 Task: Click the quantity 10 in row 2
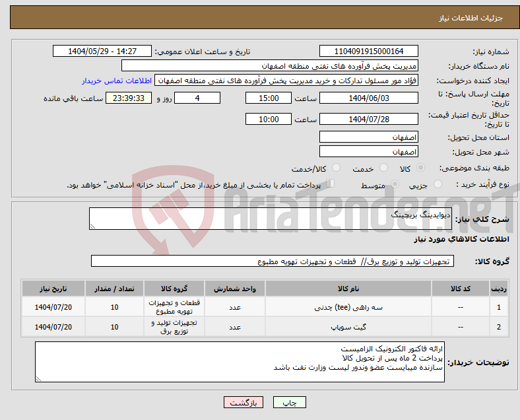[x=114, y=327]
